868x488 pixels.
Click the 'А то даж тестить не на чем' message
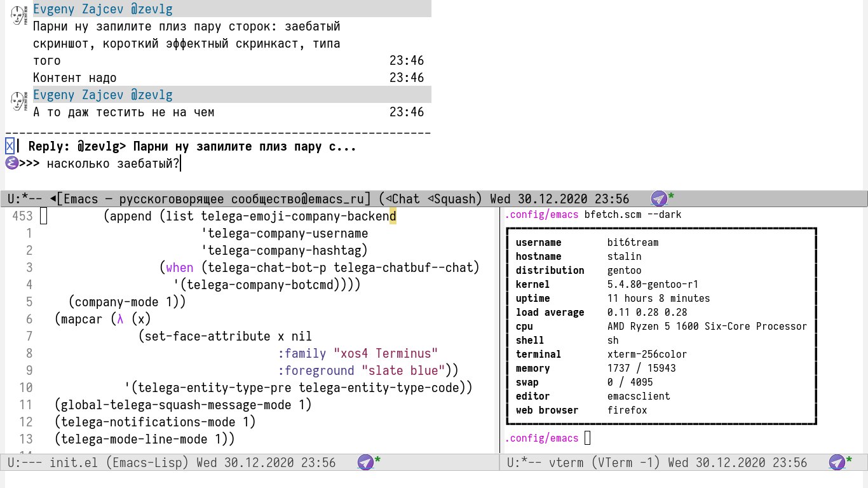click(x=124, y=112)
